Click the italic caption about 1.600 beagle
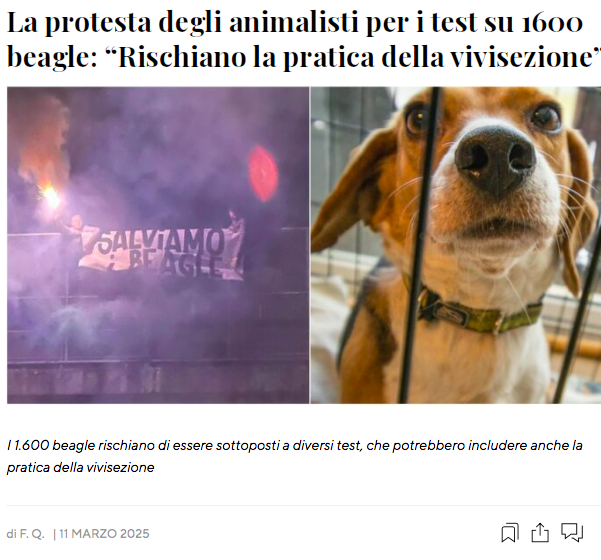 (x=294, y=456)
